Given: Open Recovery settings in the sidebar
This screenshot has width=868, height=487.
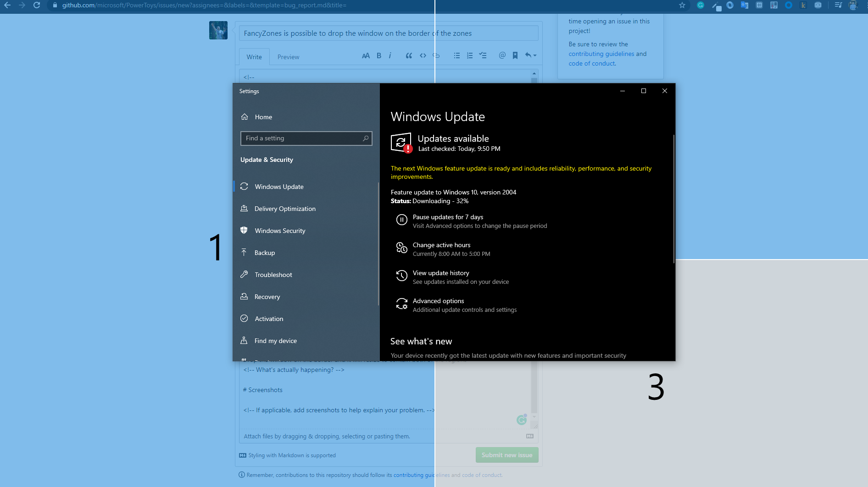Looking at the screenshot, I should click(267, 297).
